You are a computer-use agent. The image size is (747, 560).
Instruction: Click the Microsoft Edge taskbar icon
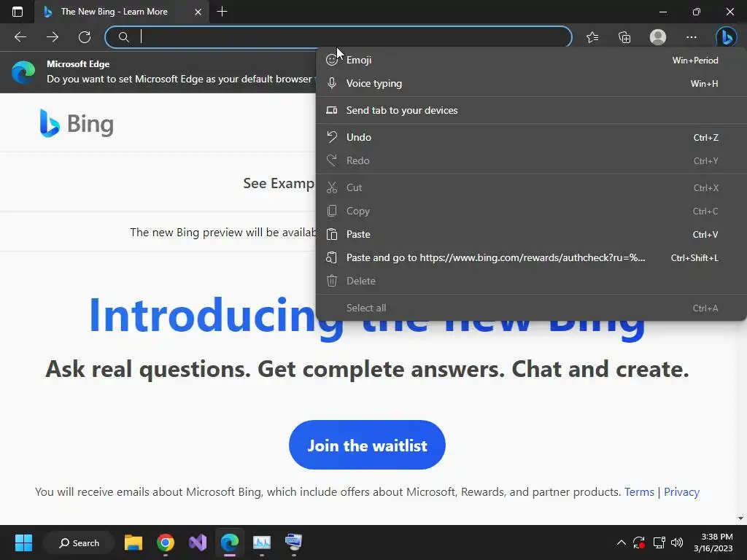coord(230,542)
